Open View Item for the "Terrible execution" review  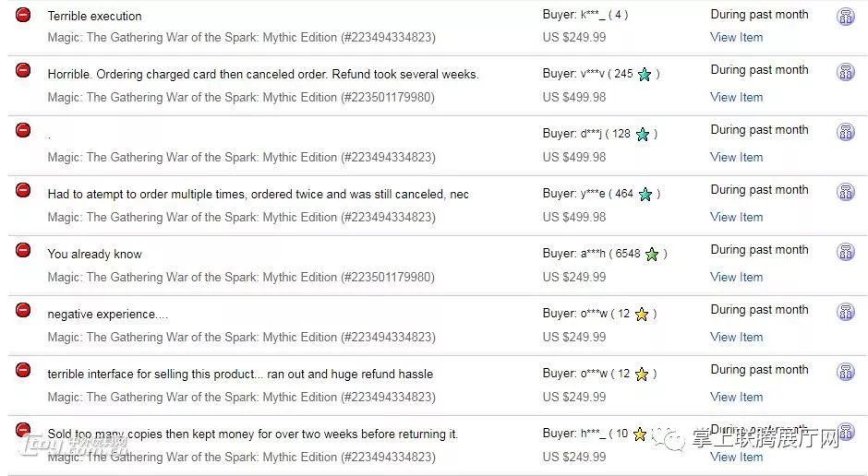point(736,37)
